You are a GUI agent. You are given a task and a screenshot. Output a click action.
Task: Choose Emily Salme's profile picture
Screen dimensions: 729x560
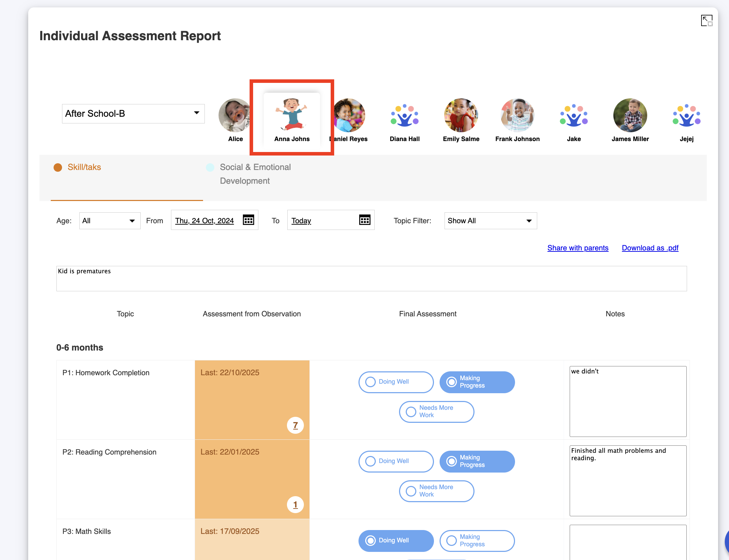461,115
